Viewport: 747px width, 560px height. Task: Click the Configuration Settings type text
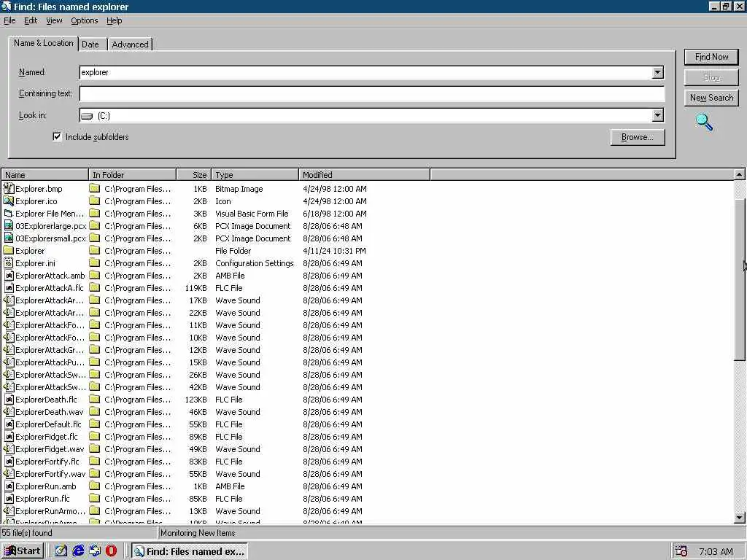255,263
